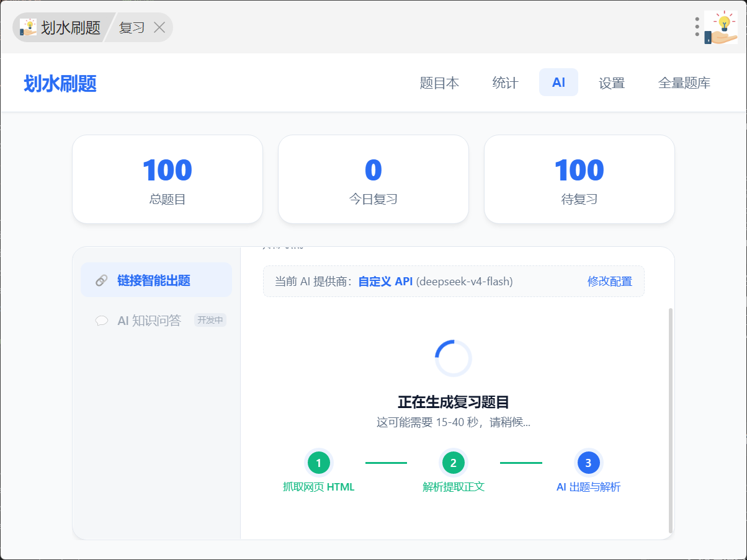
Task: Open the three-dot menu at top right
Action: point(697,27)
